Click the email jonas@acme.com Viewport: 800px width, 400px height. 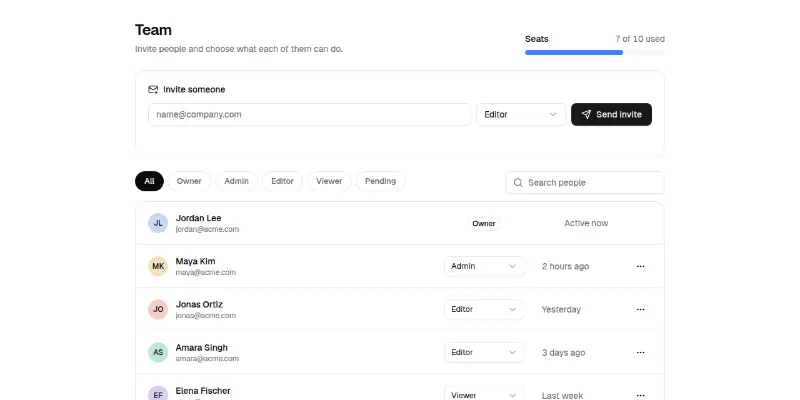[x=206, y=316]
